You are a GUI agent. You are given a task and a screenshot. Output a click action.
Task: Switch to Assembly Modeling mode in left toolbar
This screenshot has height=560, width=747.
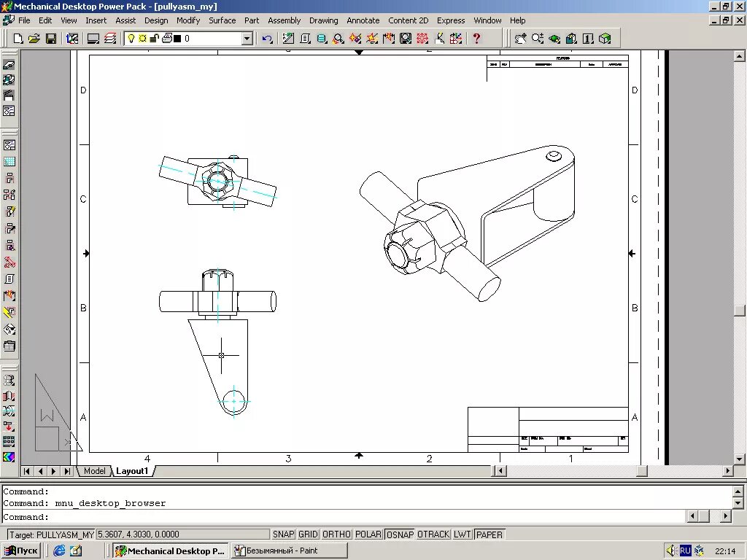coord(9,80)
